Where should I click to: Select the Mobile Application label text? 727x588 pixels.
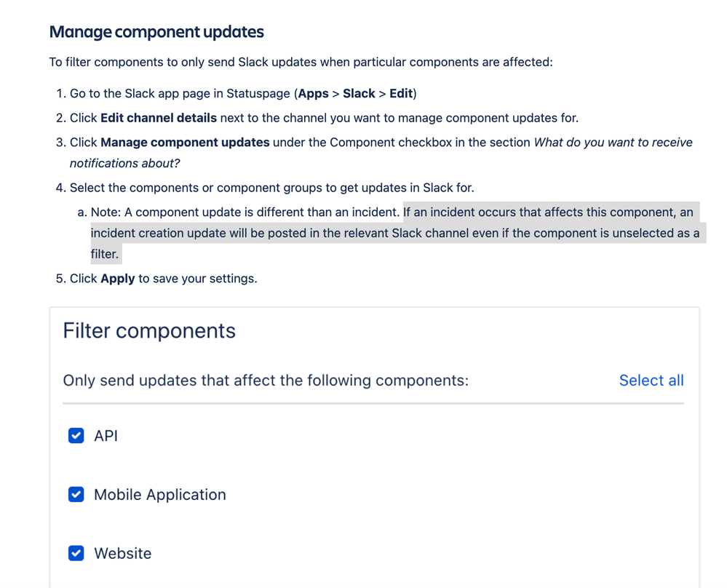pyautogui.click(x=160, y=495)
